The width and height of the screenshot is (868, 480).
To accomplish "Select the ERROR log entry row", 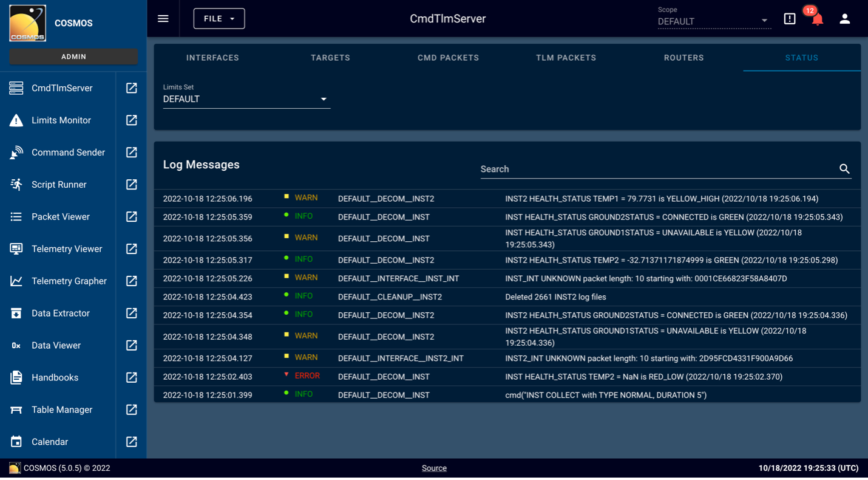I will pos(507,377).
